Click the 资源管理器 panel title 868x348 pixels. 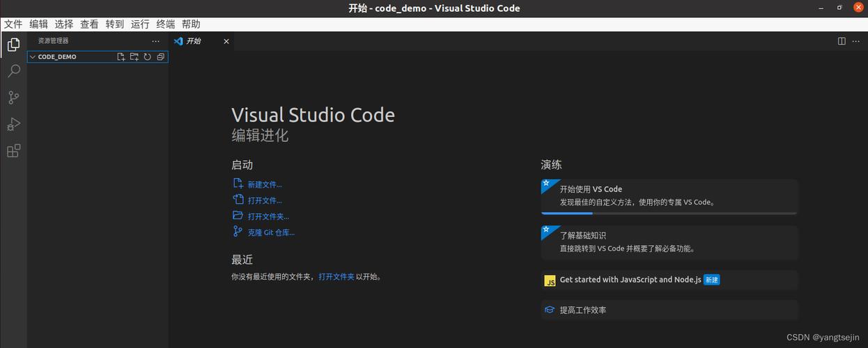pos(54,41)
